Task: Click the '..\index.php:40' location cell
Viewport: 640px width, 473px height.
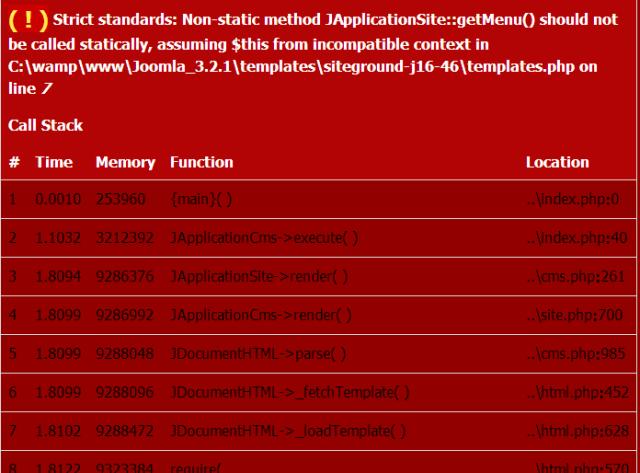Action: pos(578,238)
